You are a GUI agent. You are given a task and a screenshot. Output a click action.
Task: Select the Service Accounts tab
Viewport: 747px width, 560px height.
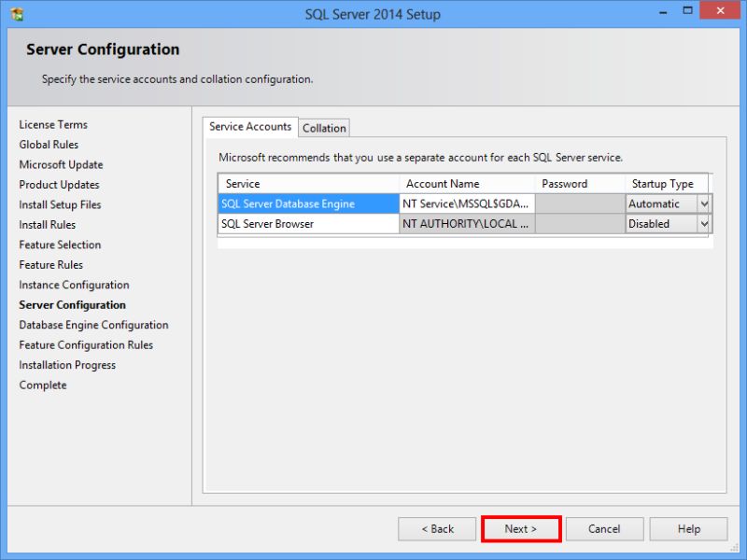click(251, 127)
